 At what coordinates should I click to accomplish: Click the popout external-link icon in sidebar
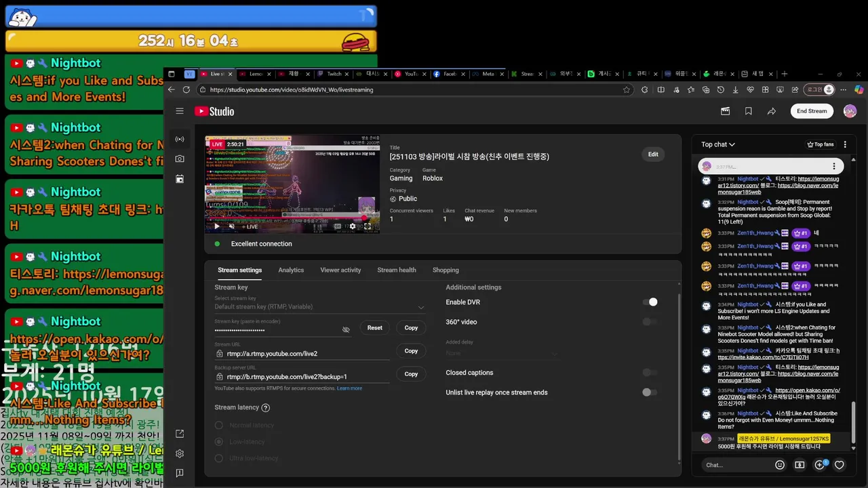180,434
